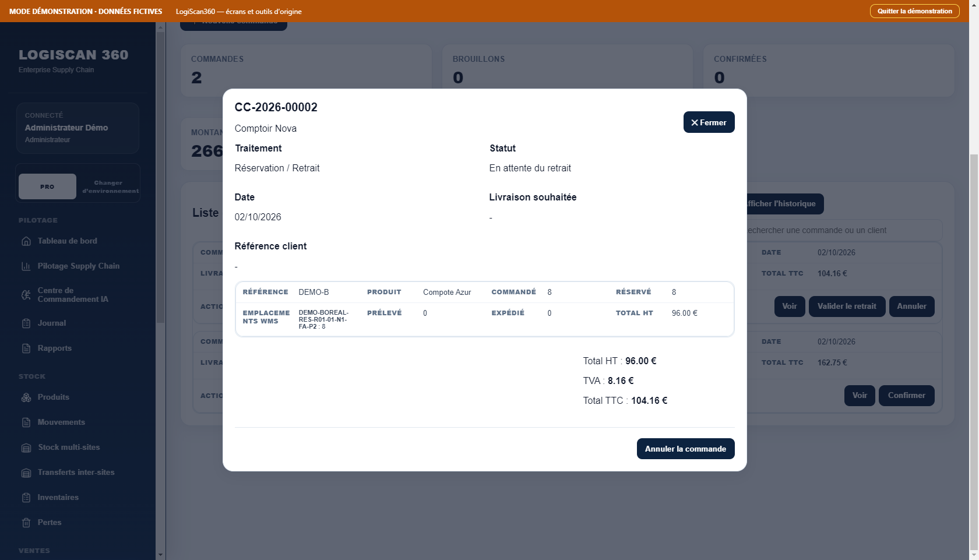Image resolution: width=979 pixels, height=560 pixels.
Task: Click the Produits boxes icon
Action: (26, 397)
